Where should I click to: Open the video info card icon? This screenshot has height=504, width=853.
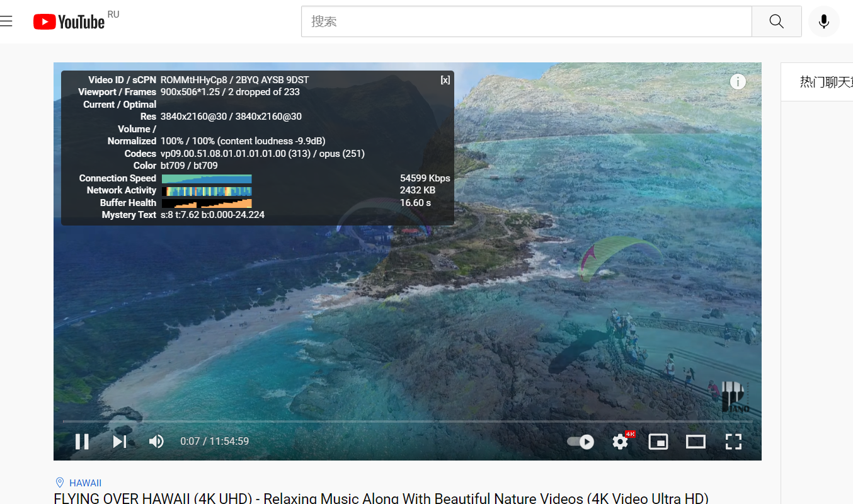coord(738,82)
